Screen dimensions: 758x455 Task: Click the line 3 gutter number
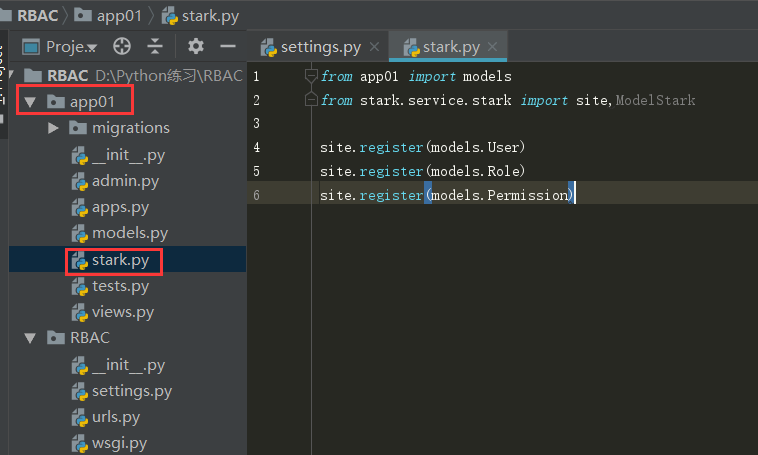pyautogui.click(x=257, y=123)
